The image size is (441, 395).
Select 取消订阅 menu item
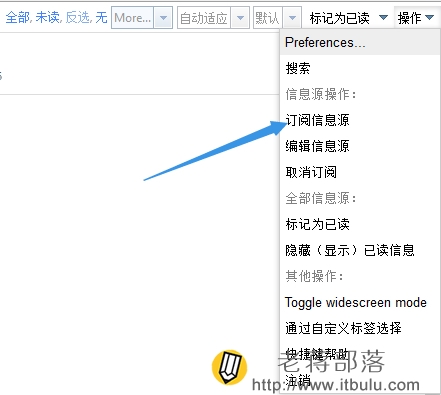pos(360,172)
